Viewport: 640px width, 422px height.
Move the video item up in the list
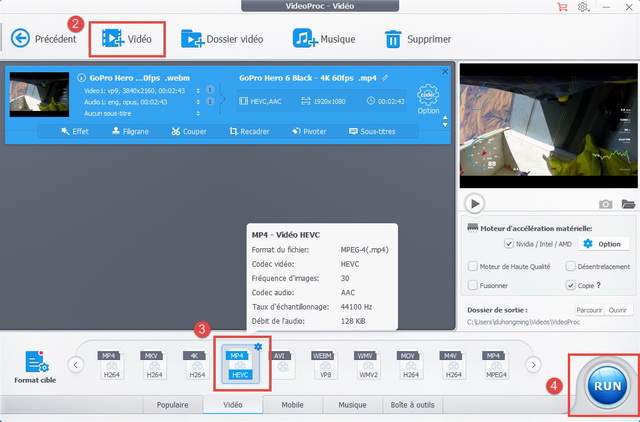[445, 118]
